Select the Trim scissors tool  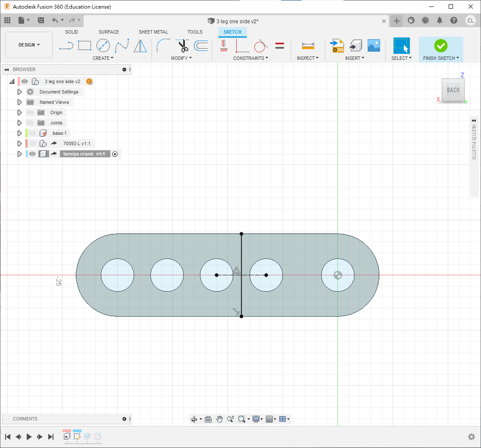coord(183,45)
